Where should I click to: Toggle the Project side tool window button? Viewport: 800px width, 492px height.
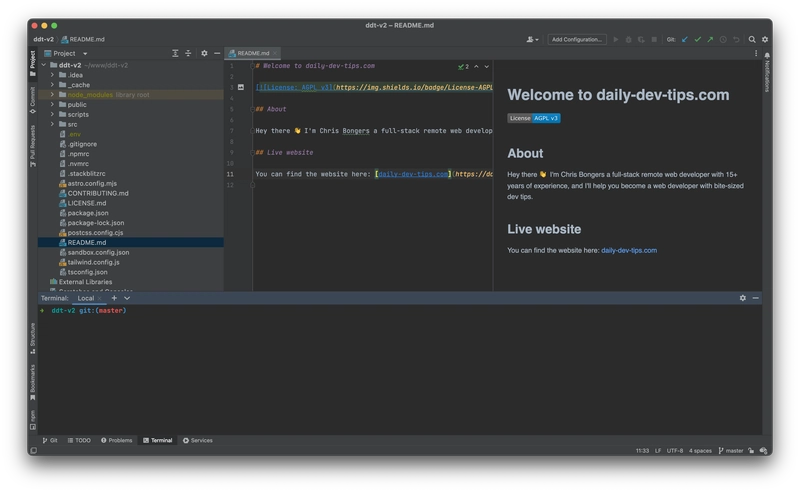coord(33,63)
